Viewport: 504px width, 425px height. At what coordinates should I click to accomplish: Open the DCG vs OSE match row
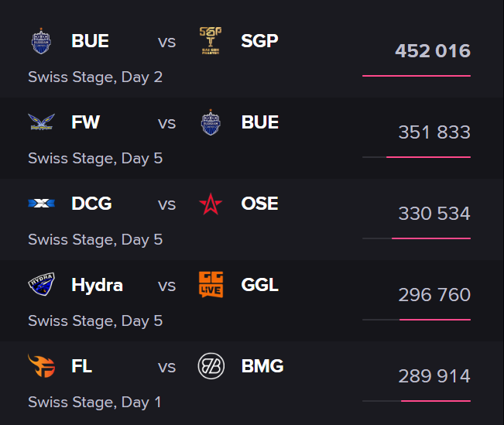point(252,220)
